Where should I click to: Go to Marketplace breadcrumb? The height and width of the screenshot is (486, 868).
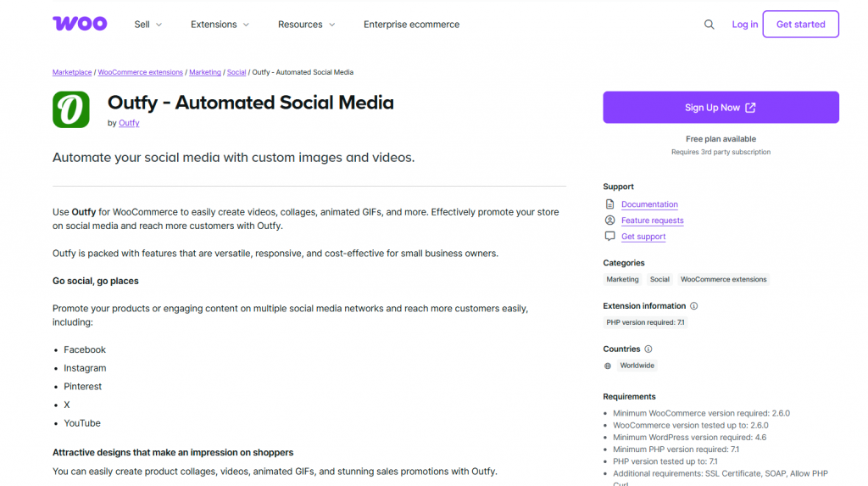point(72,72)
